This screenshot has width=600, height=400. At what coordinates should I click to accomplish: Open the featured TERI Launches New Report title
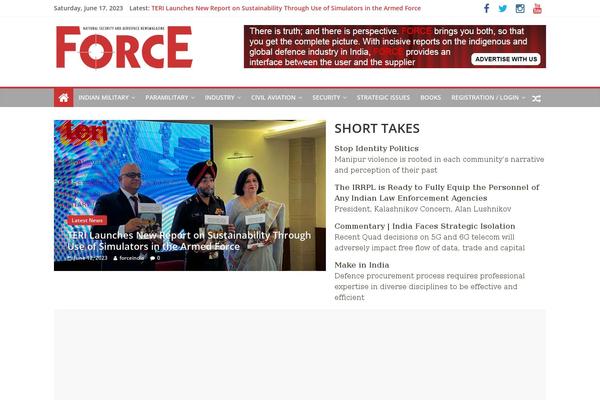[x=189, y=241]
